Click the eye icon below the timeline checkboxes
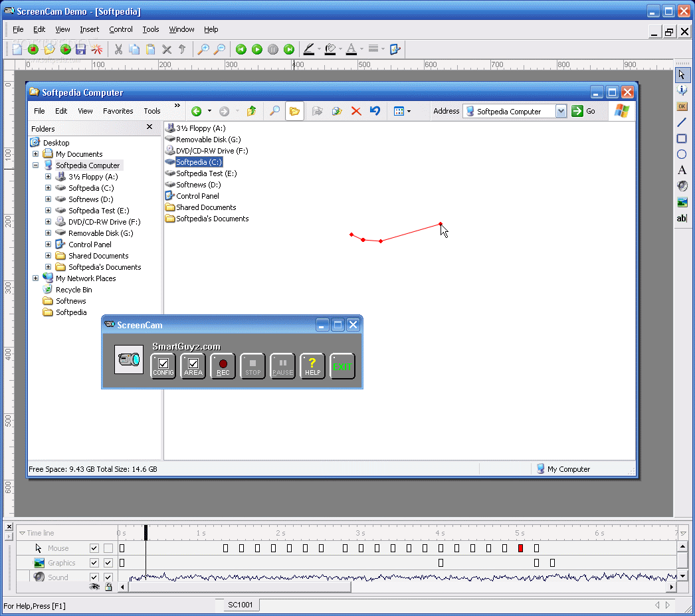Viewport: 695px width, 616px height. [94, 587]
